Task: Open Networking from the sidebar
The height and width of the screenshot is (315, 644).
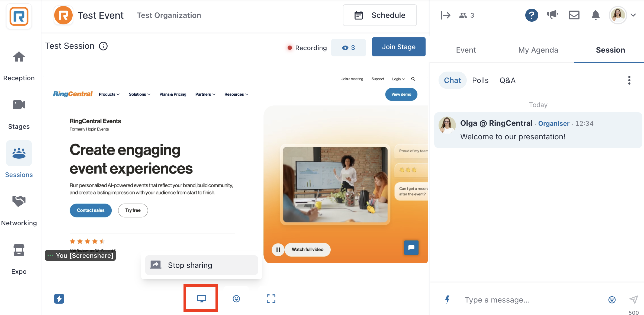Action: coord(19,211)
